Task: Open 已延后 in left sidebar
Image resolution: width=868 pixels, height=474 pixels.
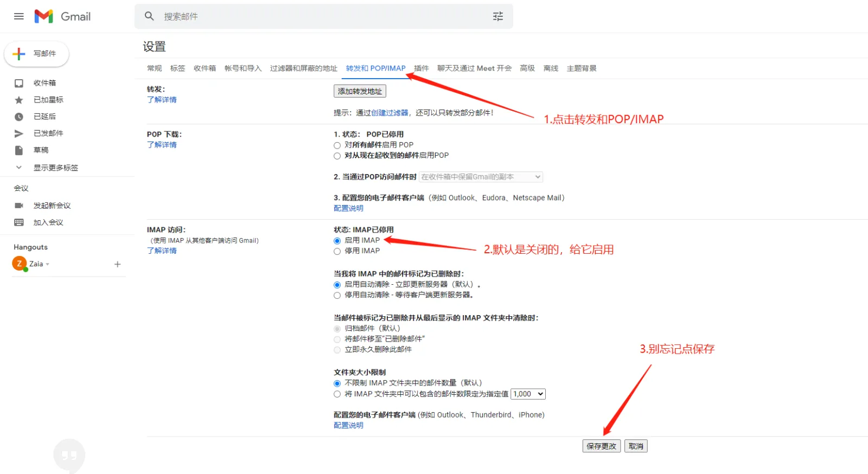Action: pyautogui.click(x=44, y=117)
